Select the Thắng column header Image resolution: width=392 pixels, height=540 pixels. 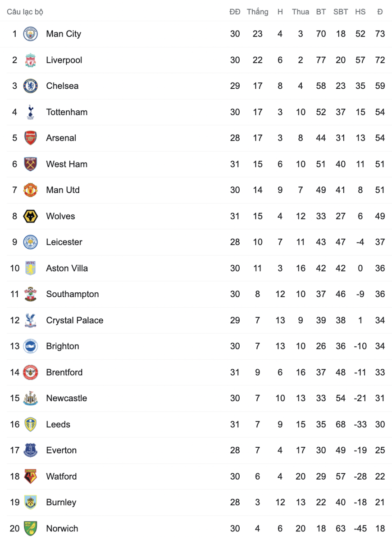(x=257, y=12)
